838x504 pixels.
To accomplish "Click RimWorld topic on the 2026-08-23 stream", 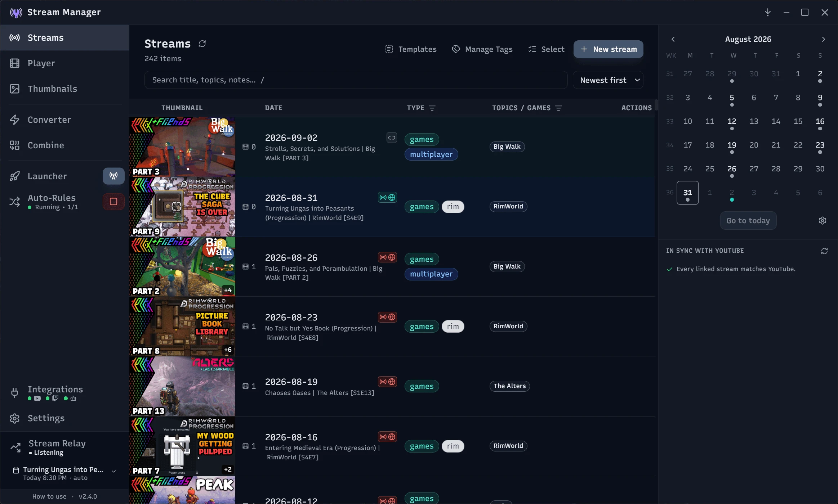I will 508,326.
